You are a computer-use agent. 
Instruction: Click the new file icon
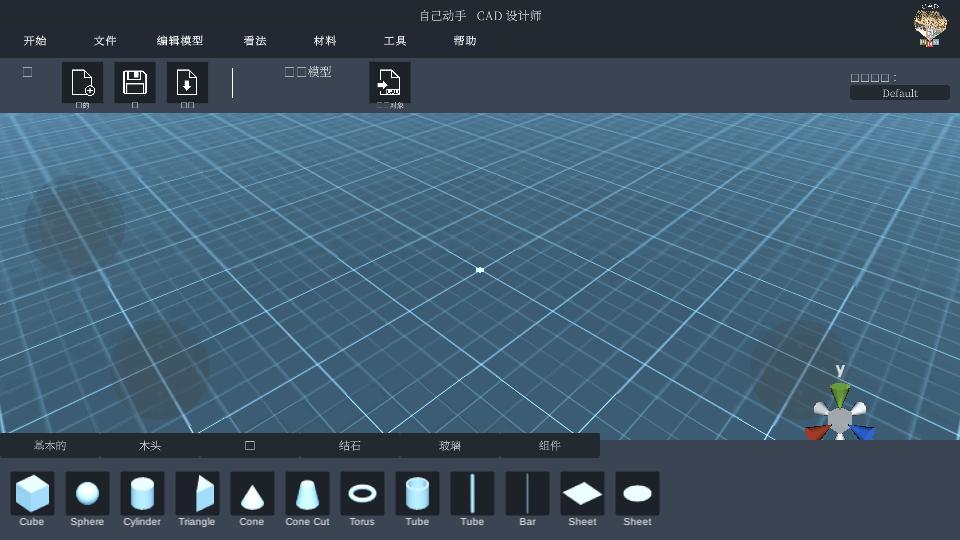82,82
